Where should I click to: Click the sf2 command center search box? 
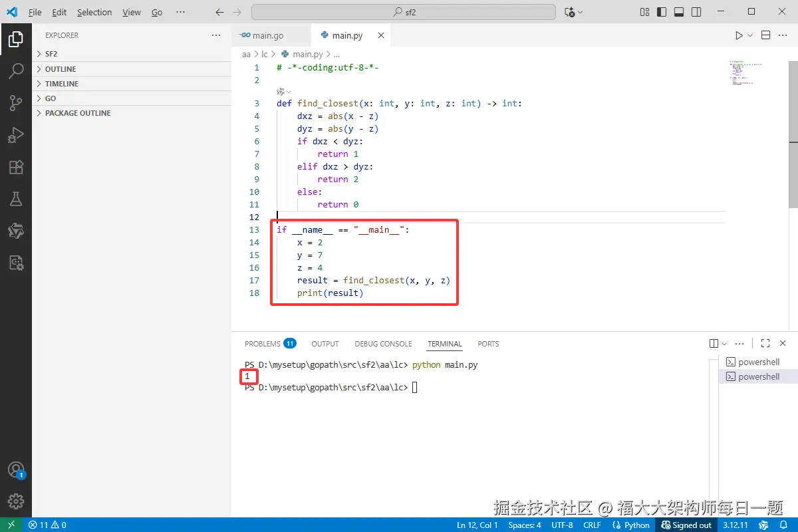click(404, 12)
